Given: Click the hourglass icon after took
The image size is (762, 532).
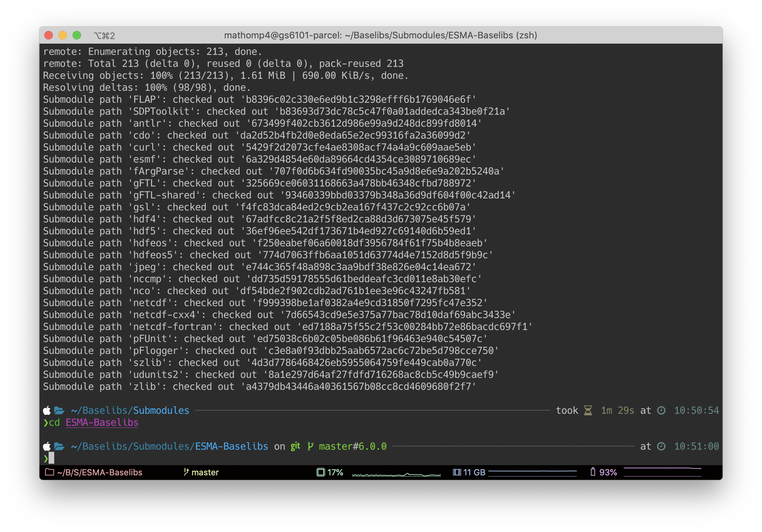Looking at the screenshot, I should click(588, 411).
